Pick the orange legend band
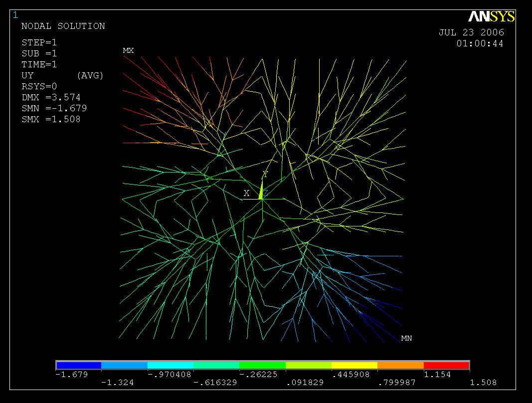532x403 pixels. tap(401, 365)
